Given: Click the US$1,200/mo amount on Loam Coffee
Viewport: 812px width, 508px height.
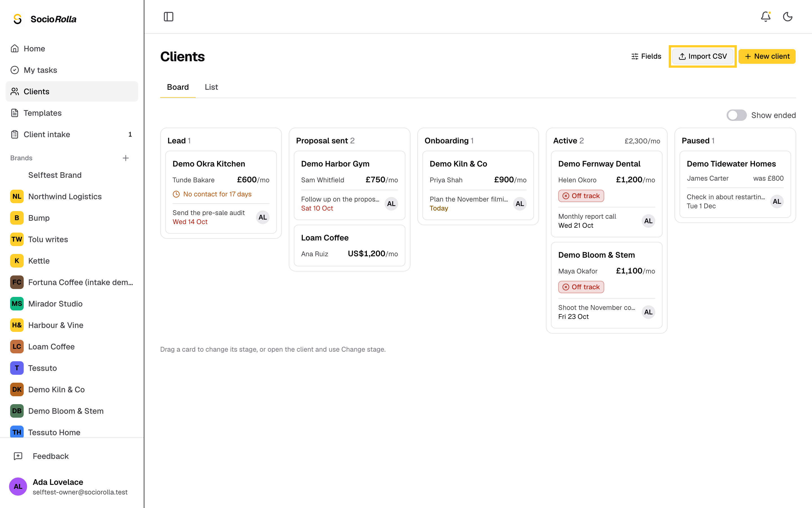Looking at the screenshot, I should click(x=373, y=254).
